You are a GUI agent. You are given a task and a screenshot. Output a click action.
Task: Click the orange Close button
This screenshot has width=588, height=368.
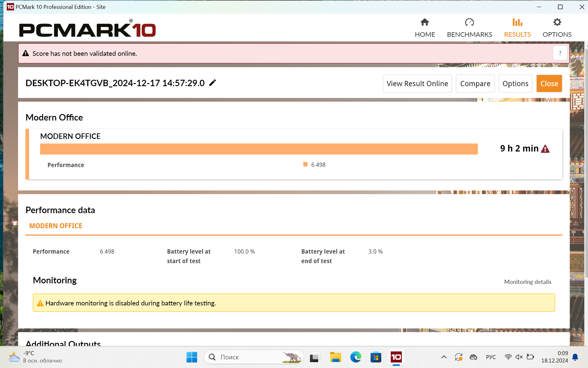[x=549, y=83]
